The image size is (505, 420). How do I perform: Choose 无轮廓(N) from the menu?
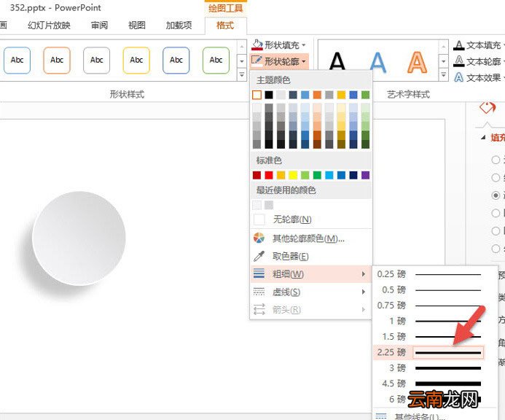[310, 219]
